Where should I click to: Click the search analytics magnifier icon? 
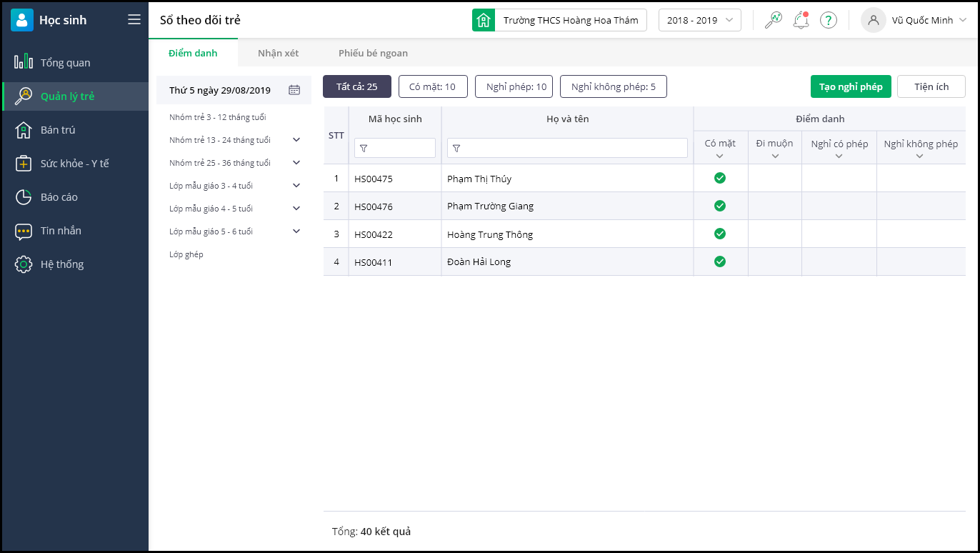(x=773, y=20)
